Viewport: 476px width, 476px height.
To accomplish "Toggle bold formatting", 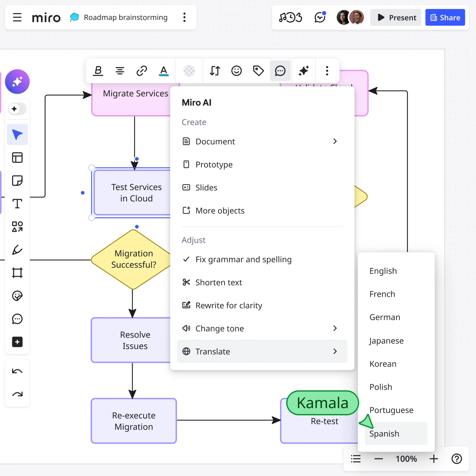I will [98, 71].
